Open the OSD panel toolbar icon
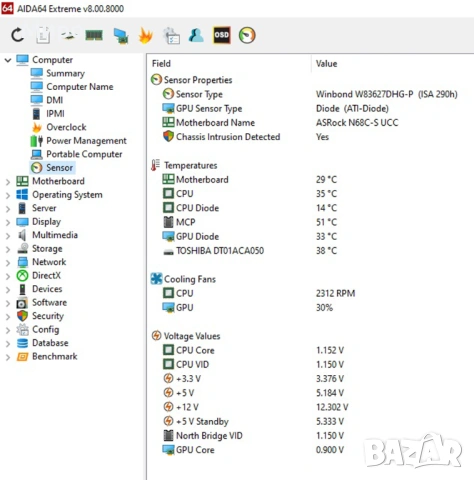The width and height of the screenshot is (474, 480). pyautogui.click(x=222, y=35)
